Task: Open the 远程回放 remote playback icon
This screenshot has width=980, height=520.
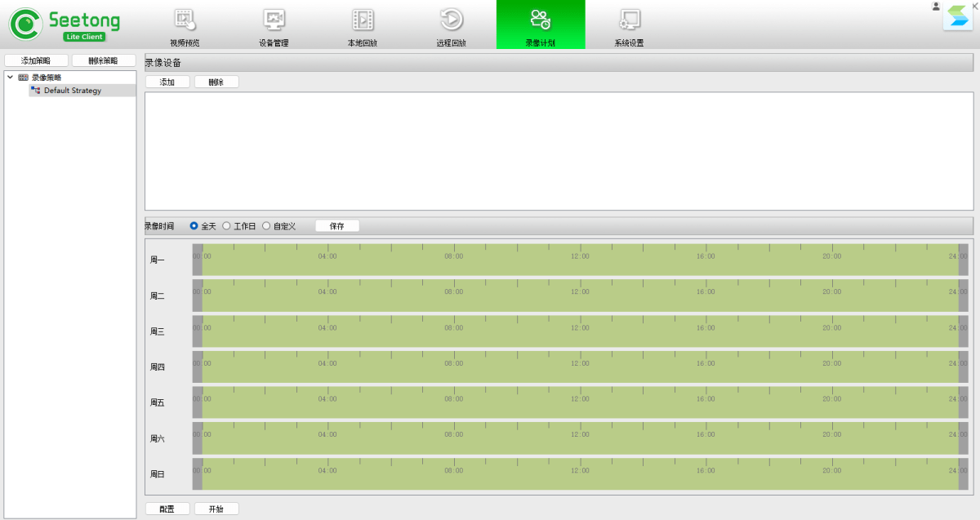Action: click(451, 20)
